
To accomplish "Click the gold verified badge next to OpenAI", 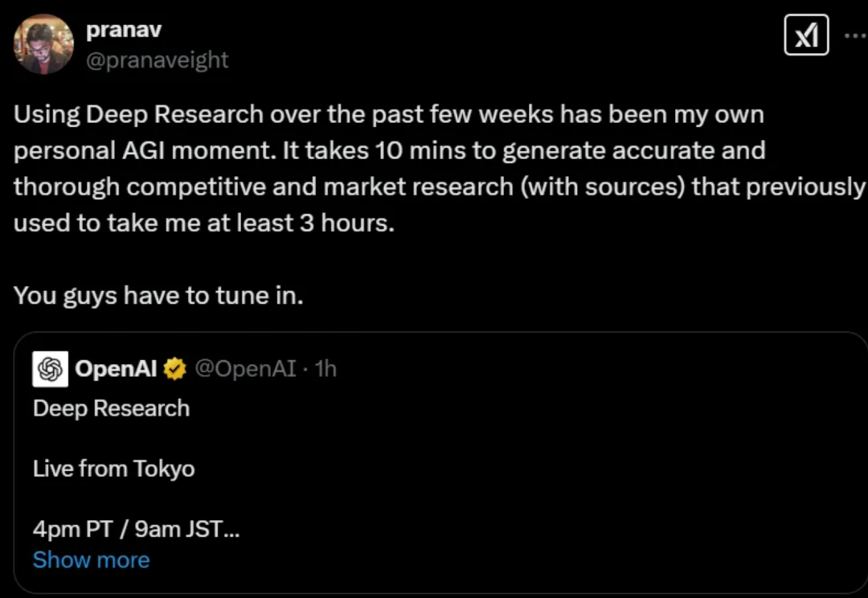I will point(175,369).
